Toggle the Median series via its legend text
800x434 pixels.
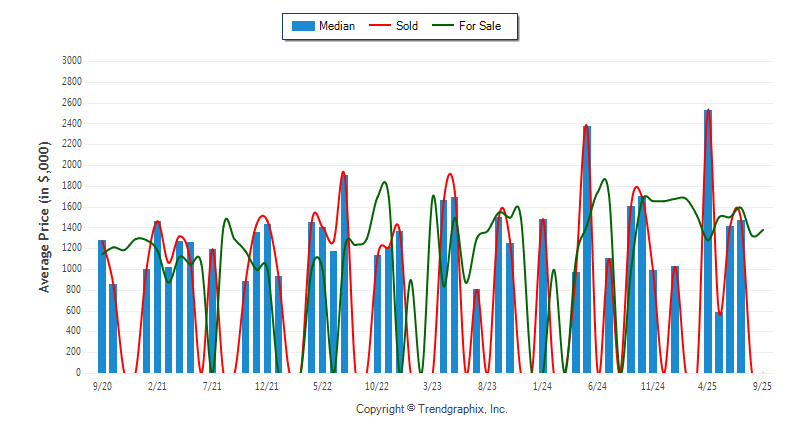(336, 26)
